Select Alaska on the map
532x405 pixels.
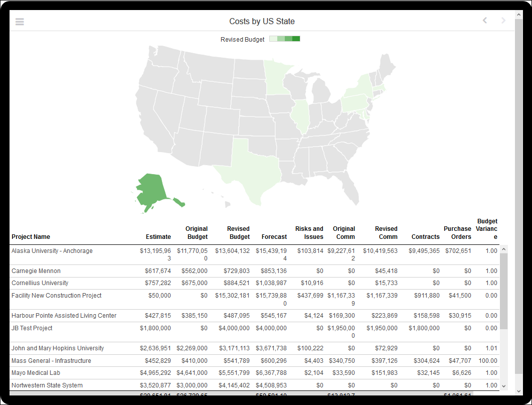151,191
